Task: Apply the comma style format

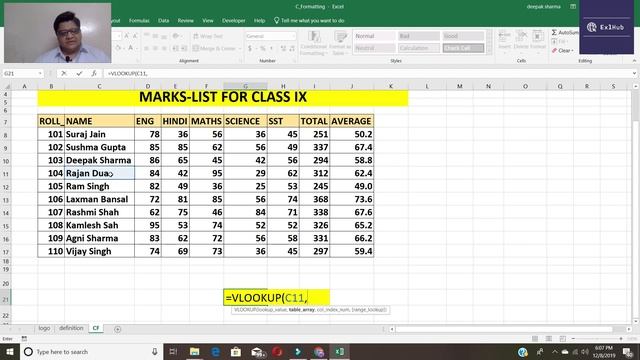Action: (x=271, y=49)
